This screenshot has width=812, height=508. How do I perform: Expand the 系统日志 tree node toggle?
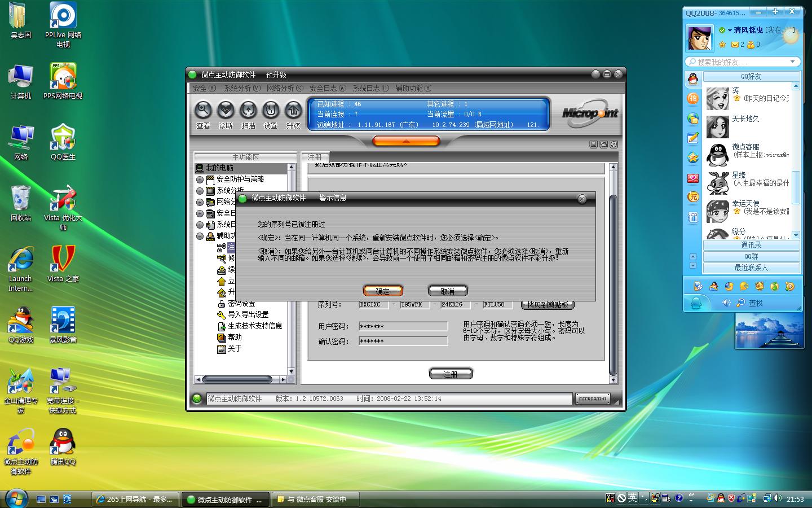point(200,225)
